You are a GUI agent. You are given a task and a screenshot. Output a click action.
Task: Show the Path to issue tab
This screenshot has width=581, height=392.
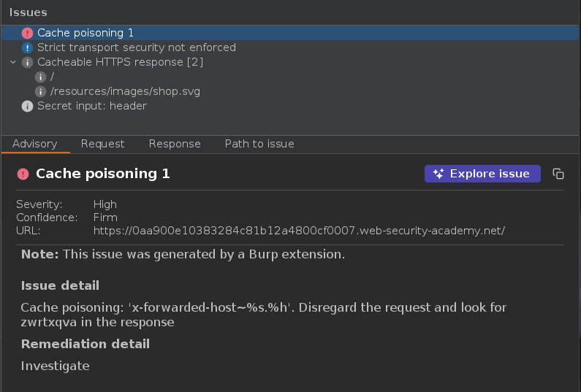click(x=259, y=144)
